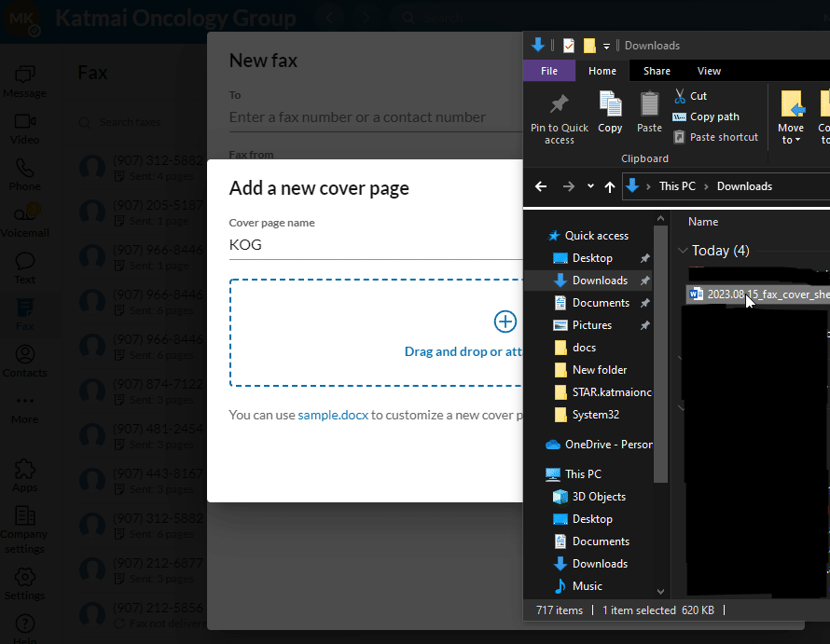830x644 pixels.
Task: Click Downloads in the address bar path
Action: click(744, 186)
